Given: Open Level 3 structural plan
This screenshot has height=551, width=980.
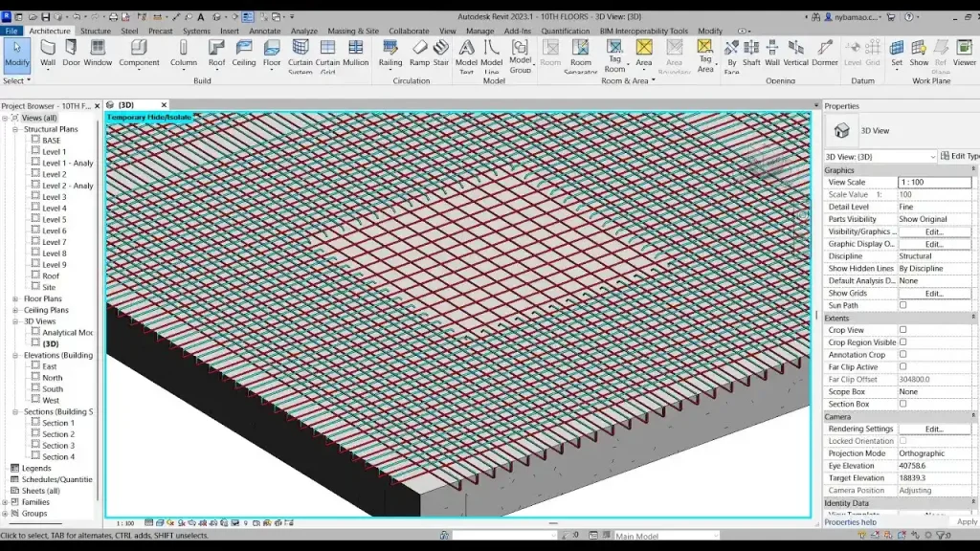Looking at the screenshot, I should tap(54, 197).
